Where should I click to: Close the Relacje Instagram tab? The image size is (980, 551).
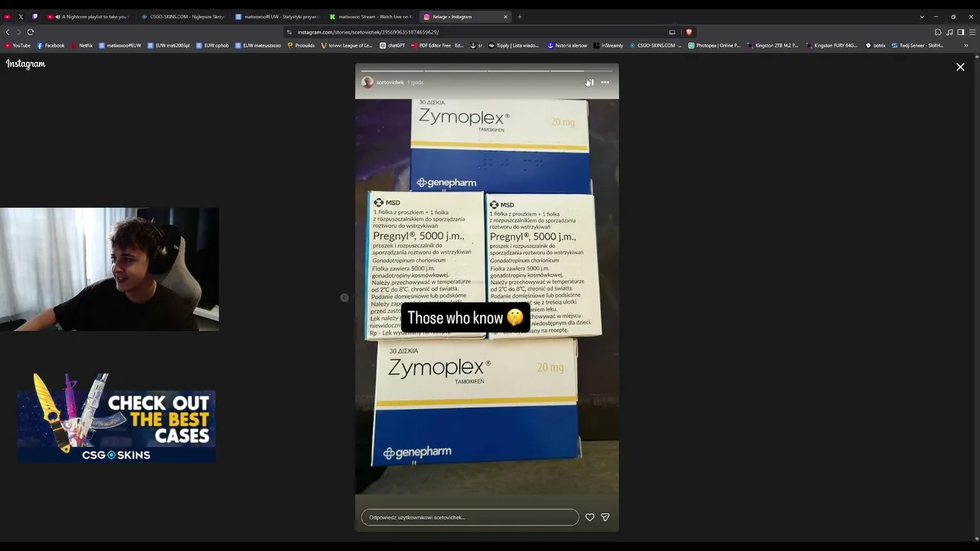pos(505,17)
